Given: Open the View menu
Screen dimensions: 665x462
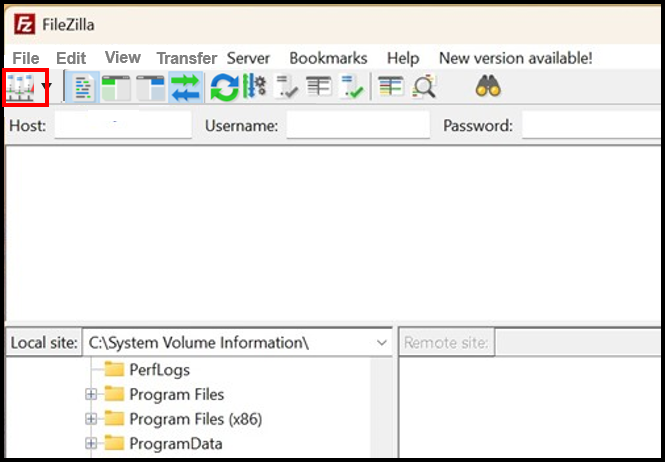Looking at the screenshot, I should click(x=123, y=57).
